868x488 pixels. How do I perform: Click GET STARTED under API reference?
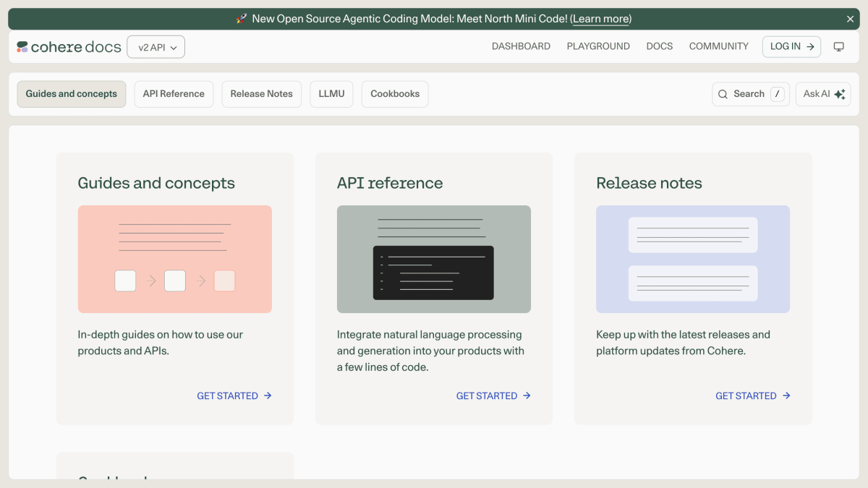click(493, 395)
